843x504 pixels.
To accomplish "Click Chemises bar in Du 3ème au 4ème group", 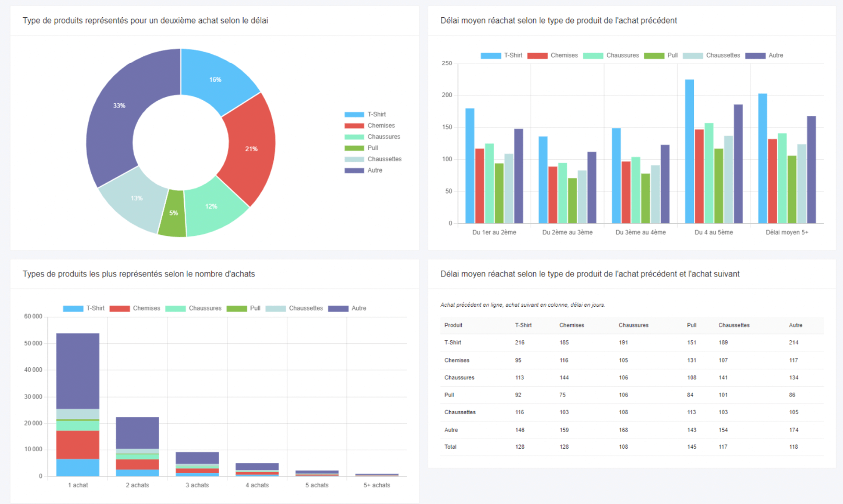I will 626,193.
